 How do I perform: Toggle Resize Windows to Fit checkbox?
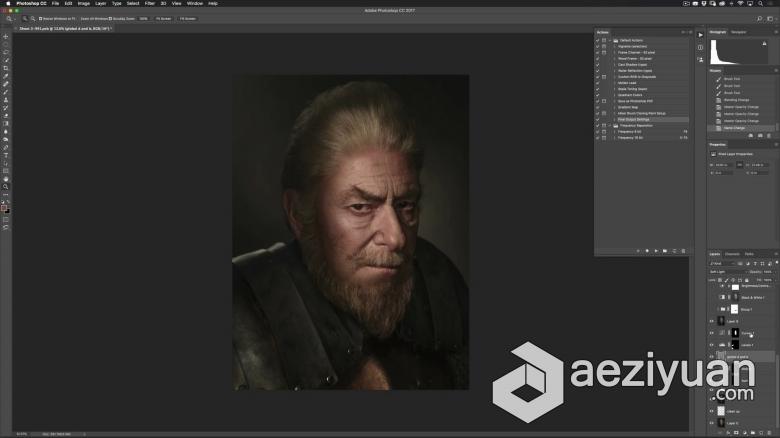40,18
